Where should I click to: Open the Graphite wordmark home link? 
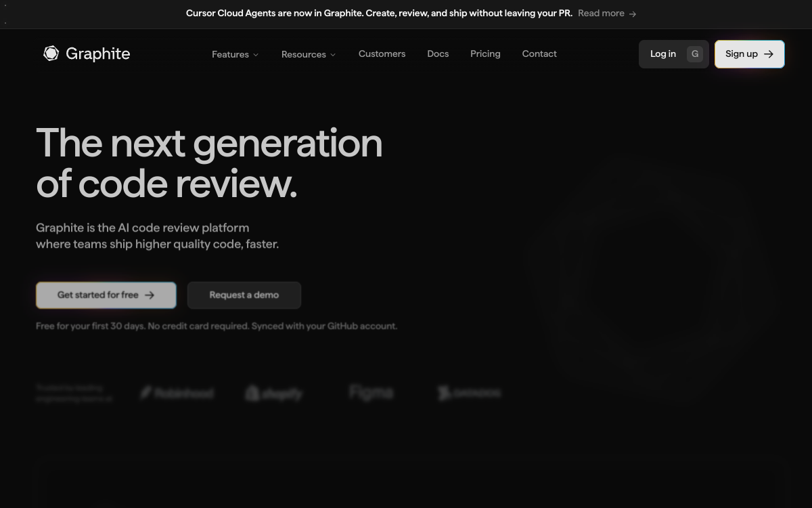98,54
